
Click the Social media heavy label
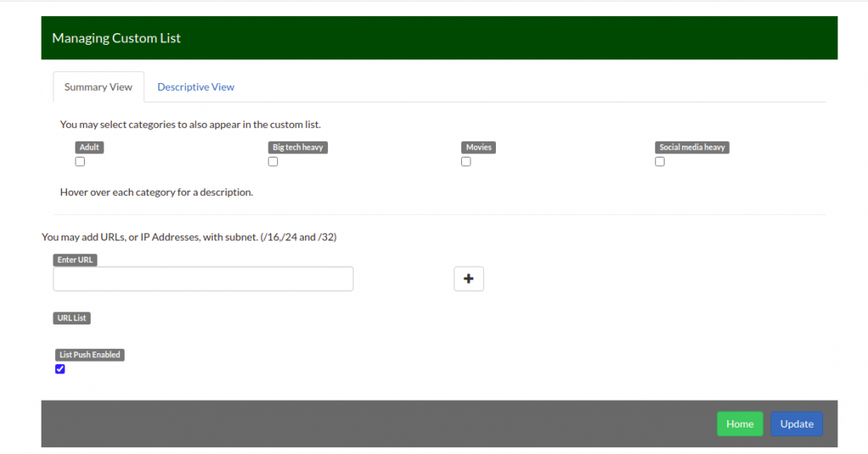coord(692,147)
